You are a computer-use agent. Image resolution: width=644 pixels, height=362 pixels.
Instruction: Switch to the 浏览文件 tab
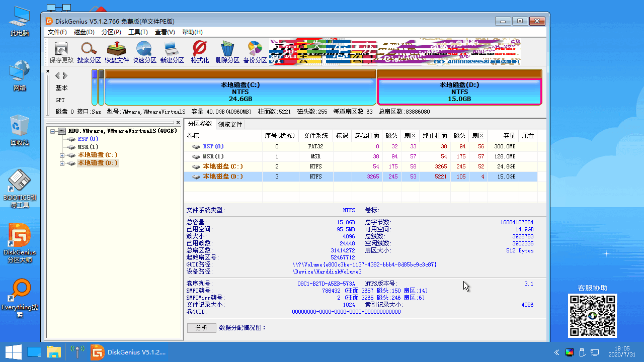click(230, 124)
